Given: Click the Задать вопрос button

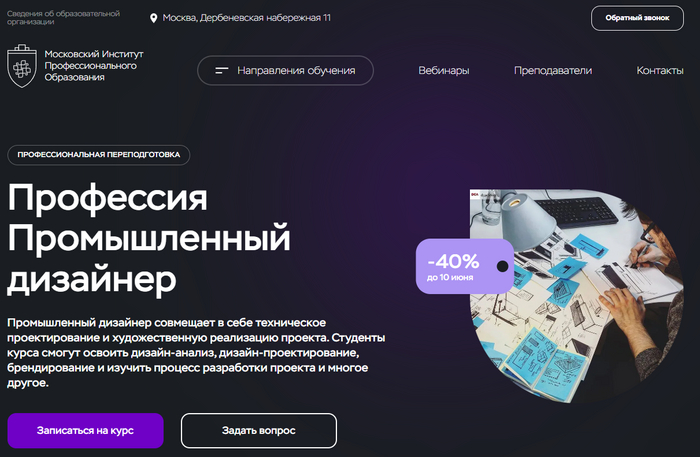Looking at the screenshot, I should coord(259,431).
